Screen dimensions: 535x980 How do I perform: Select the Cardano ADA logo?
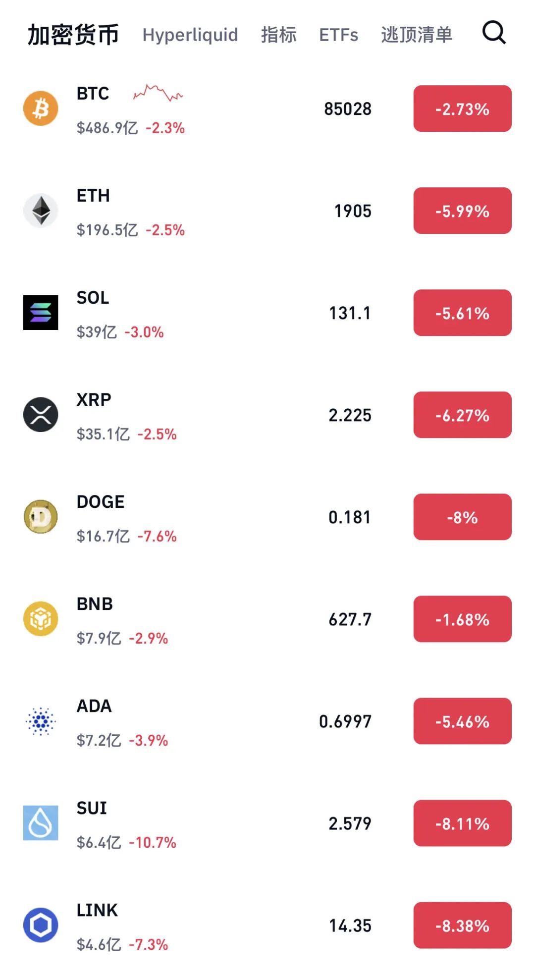coord(41,721)
